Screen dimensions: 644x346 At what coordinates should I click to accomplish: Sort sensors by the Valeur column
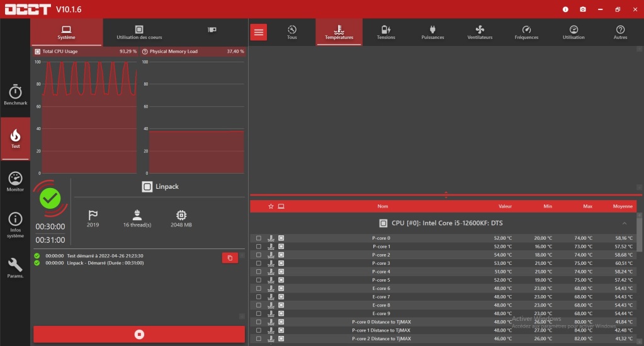pos(505,206)
